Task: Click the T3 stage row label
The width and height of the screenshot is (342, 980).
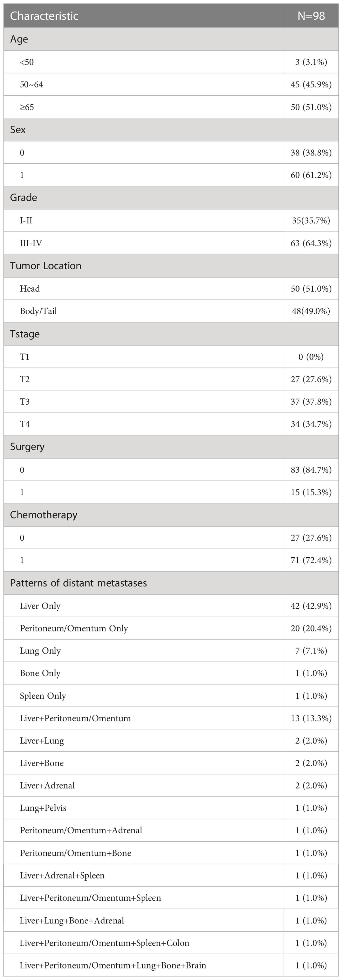Action: (25, 402)
